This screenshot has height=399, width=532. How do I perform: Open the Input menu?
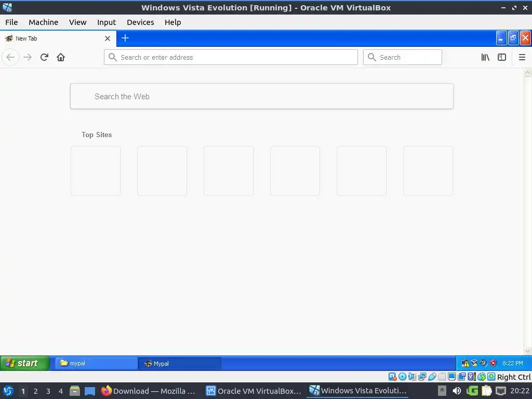coord(107,22)
